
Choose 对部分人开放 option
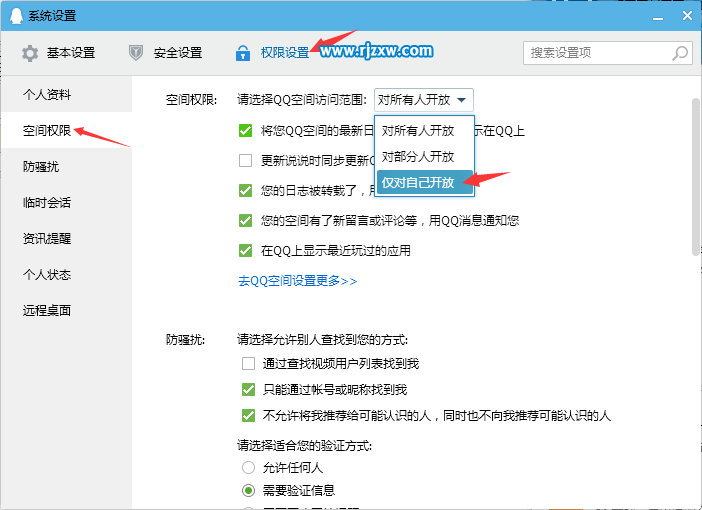[424, 157]
